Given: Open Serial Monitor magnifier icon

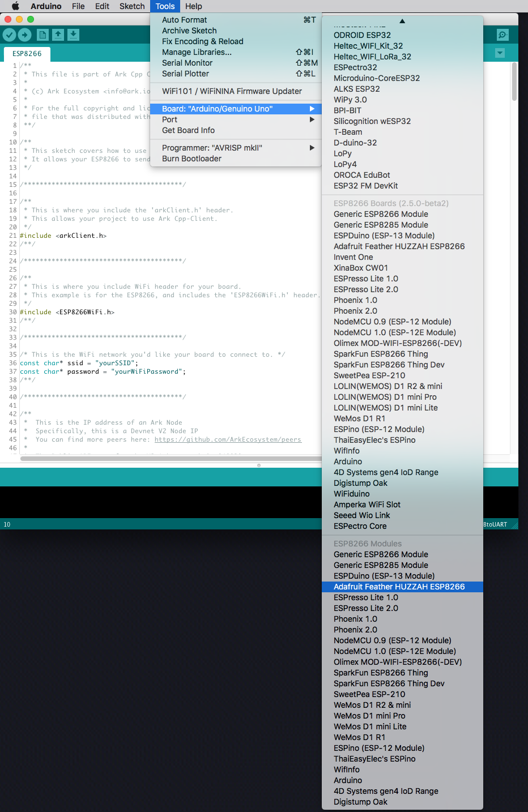Looking at the screenshot, I should (x=502, y=35).
